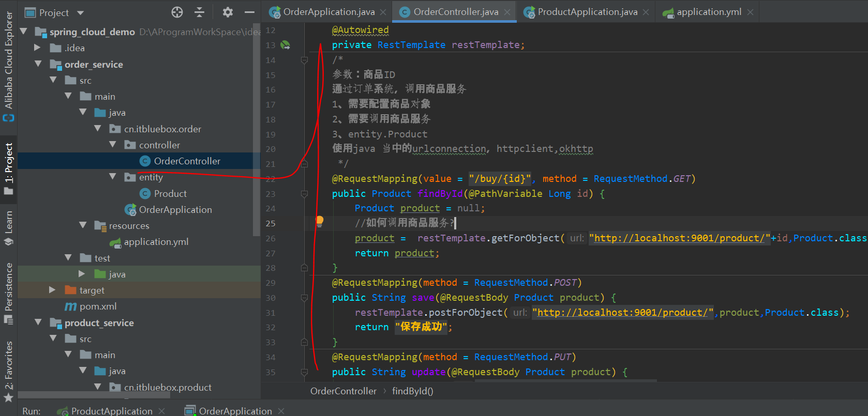Switch to the OrderController.java tab
Screen dimensions: 868x416
click(x=456, y=12)
